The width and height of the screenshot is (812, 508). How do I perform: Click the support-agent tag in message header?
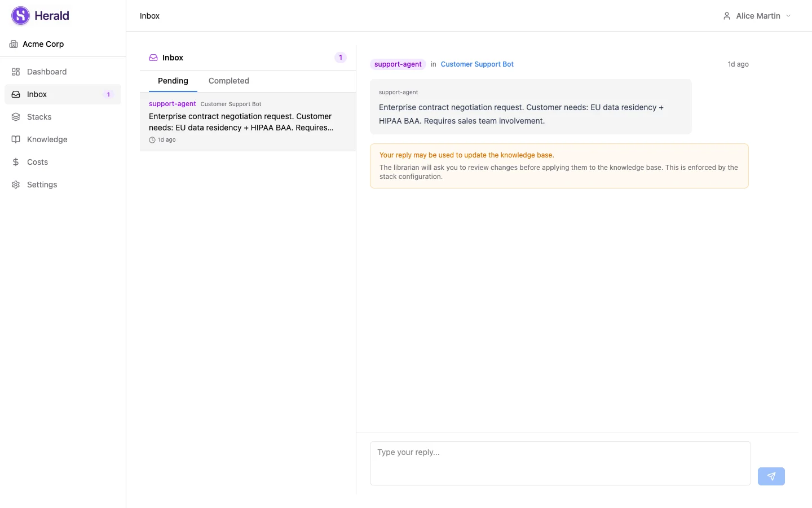coord(398,64)
